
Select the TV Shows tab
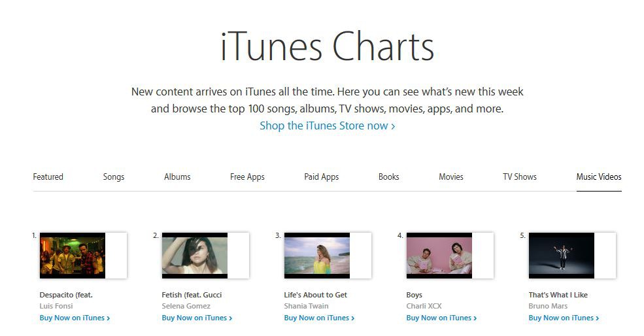[520, 176]
